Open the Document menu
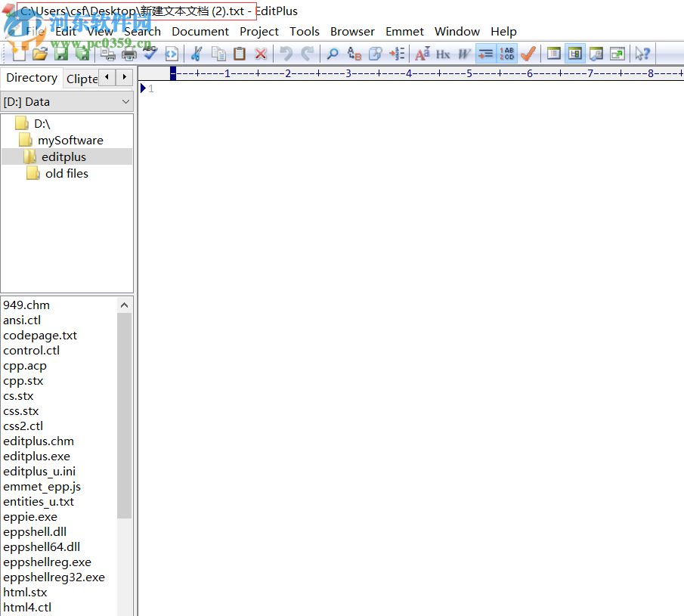The height and width of the screenshot is (616, 684). [200, 32]
